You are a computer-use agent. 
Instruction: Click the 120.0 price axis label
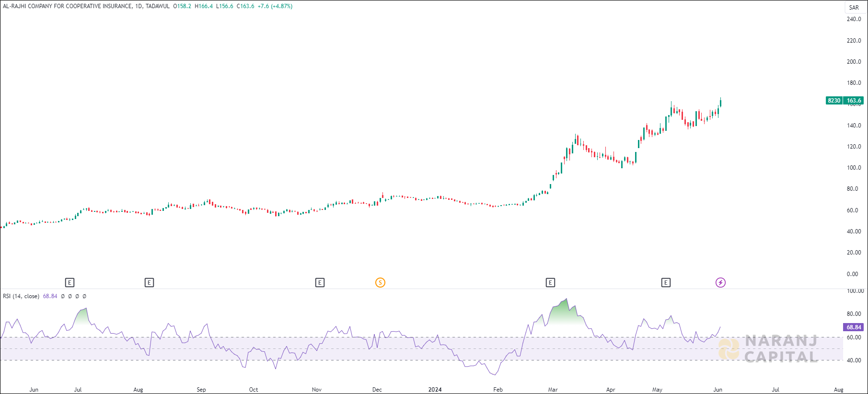(x=854, y=147)
